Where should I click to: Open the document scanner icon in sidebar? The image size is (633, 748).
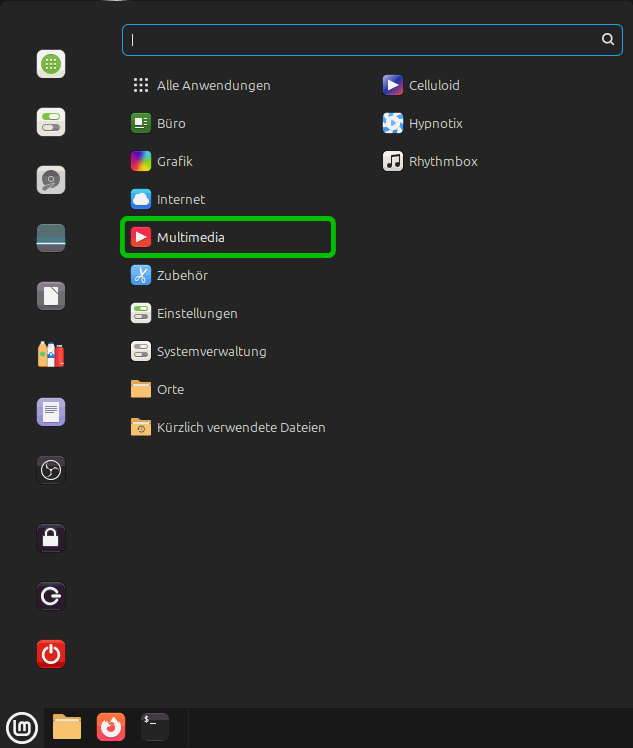pyautogui.click(x=51, y=238)
